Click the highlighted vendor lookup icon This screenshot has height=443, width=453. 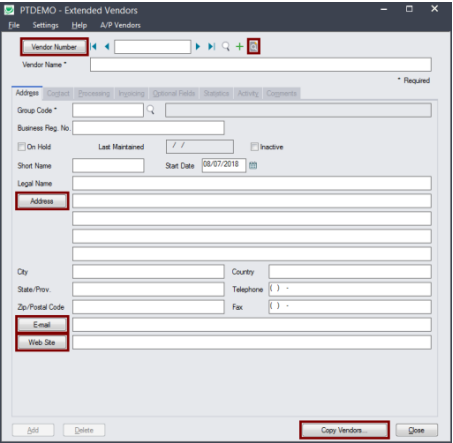[x=254, y=47]
